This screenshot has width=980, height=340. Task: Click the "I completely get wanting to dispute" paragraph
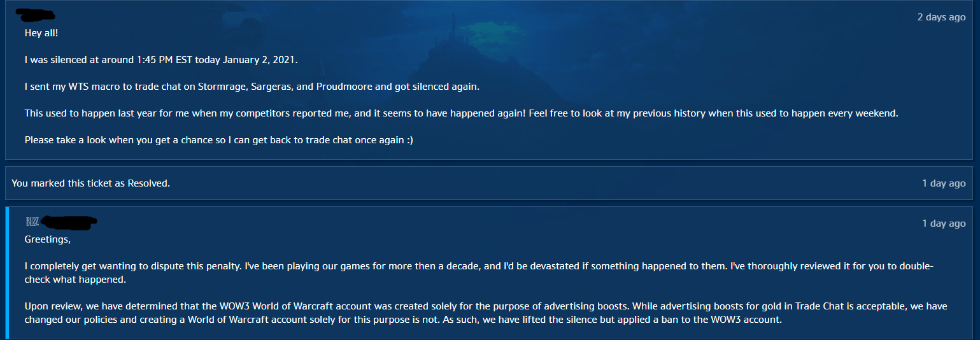point(478,273)
